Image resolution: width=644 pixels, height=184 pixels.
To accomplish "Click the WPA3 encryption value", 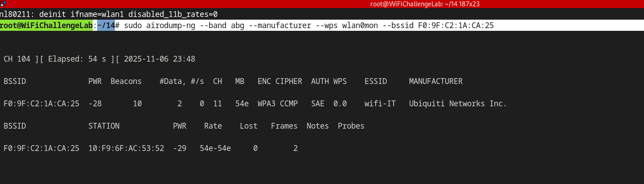I will tap(266, 104).
